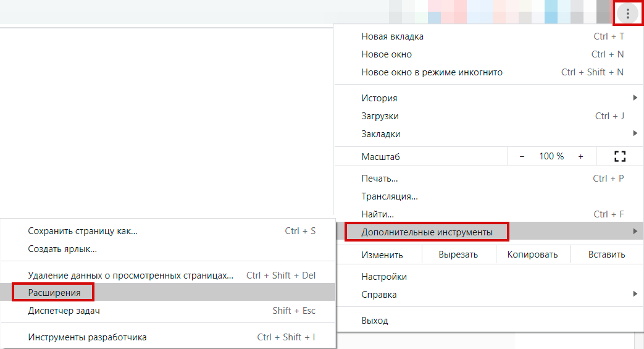Click the 100 % zoom value
This screenshot has height=349, width=644.
551,156
